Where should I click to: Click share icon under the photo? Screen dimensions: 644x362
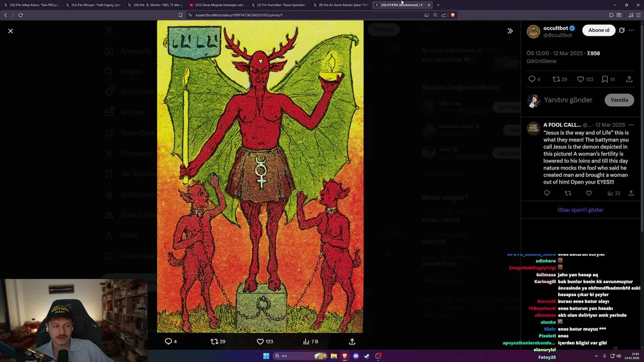click(x=352, y=341)
